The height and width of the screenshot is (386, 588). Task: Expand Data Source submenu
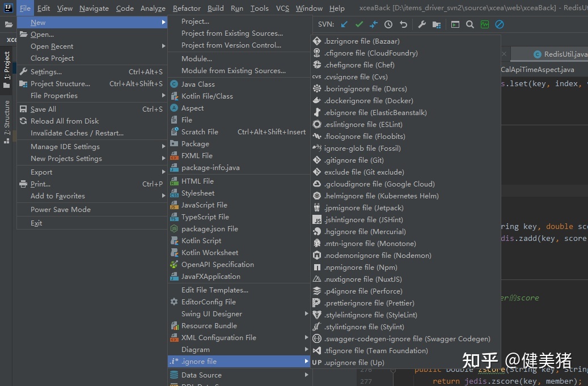239,375
